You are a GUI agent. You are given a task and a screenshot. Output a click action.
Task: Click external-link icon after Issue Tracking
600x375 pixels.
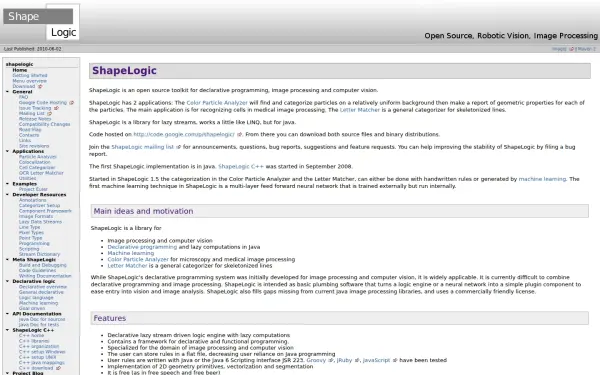click(56, 108)
